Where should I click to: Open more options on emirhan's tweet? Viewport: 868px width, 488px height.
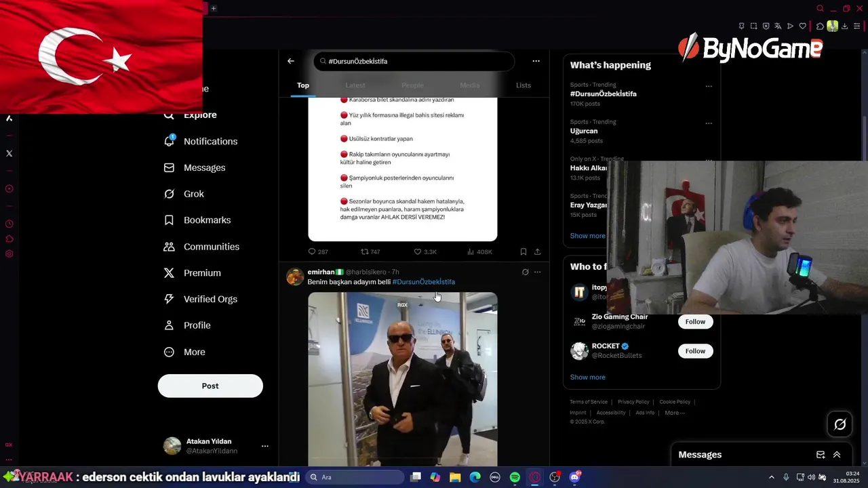click(x=537, y=272)
